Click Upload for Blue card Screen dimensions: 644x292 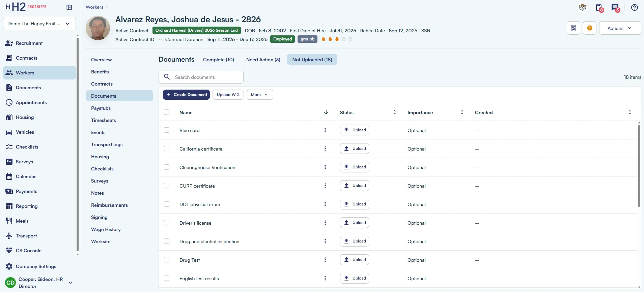[x=355, y=130]
